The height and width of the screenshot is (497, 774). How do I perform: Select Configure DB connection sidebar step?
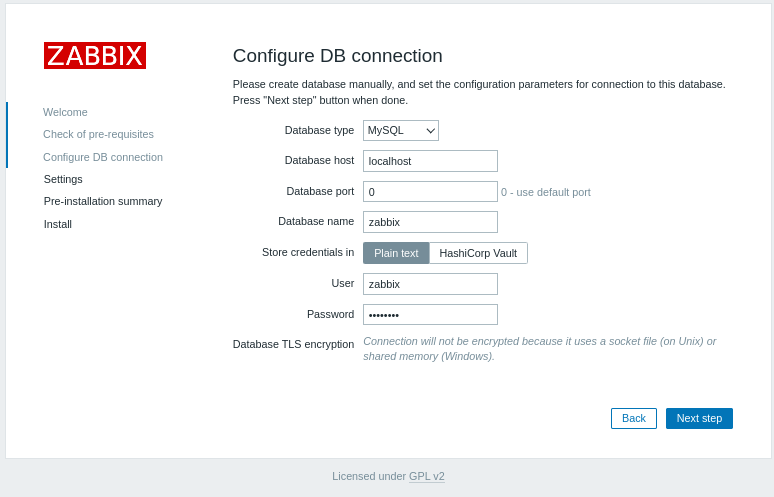(x=103, y=157)
